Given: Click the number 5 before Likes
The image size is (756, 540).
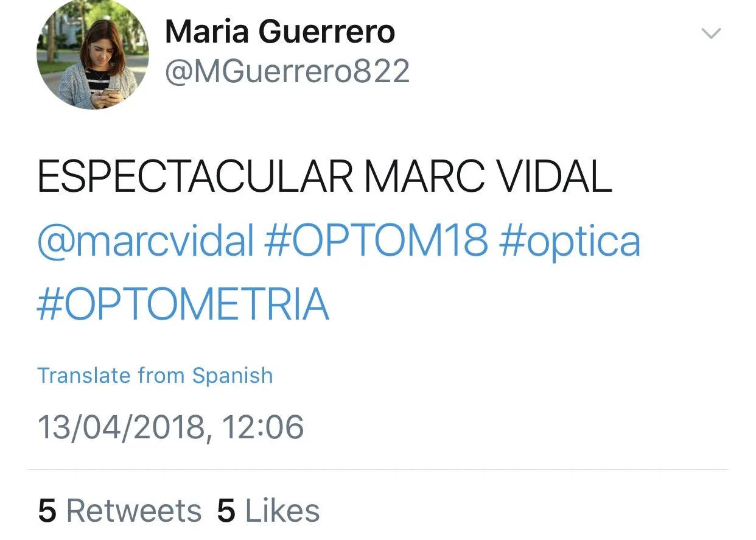Looking at the screenshot, I should (x=226, y=511).
